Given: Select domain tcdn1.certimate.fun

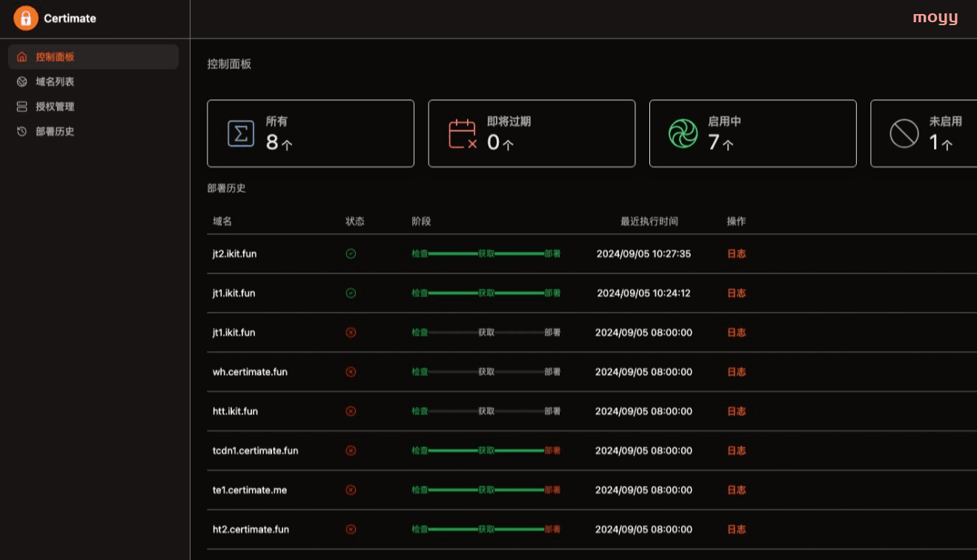Looking at the screenshot, I should (255, 450).
